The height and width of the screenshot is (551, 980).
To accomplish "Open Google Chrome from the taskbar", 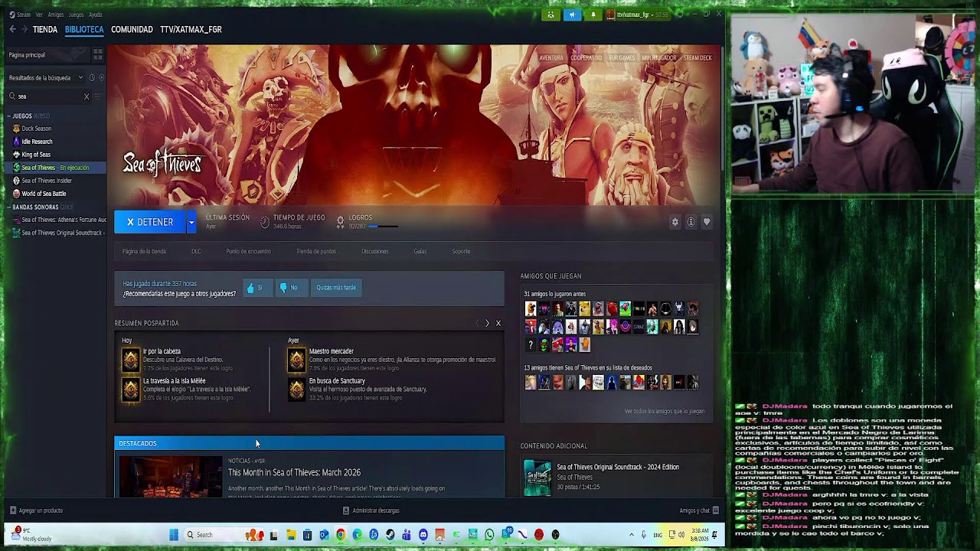I will click(341, 535).
